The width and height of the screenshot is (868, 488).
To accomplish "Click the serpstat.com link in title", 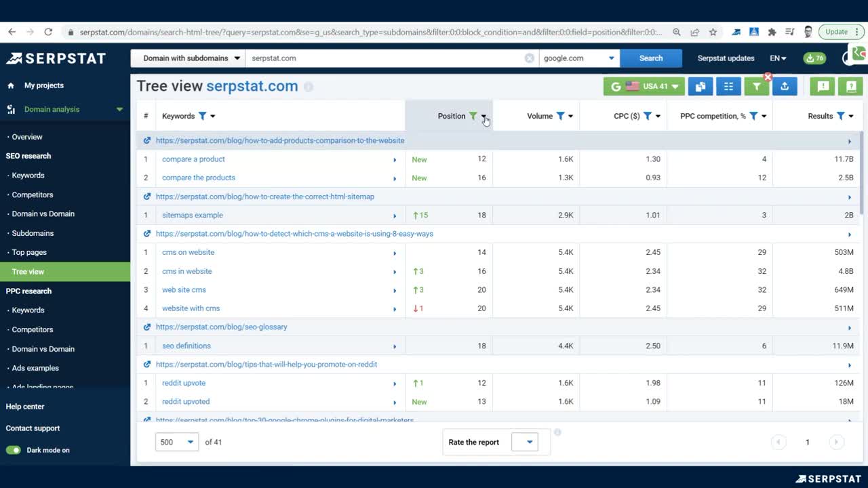I will 252,86.
